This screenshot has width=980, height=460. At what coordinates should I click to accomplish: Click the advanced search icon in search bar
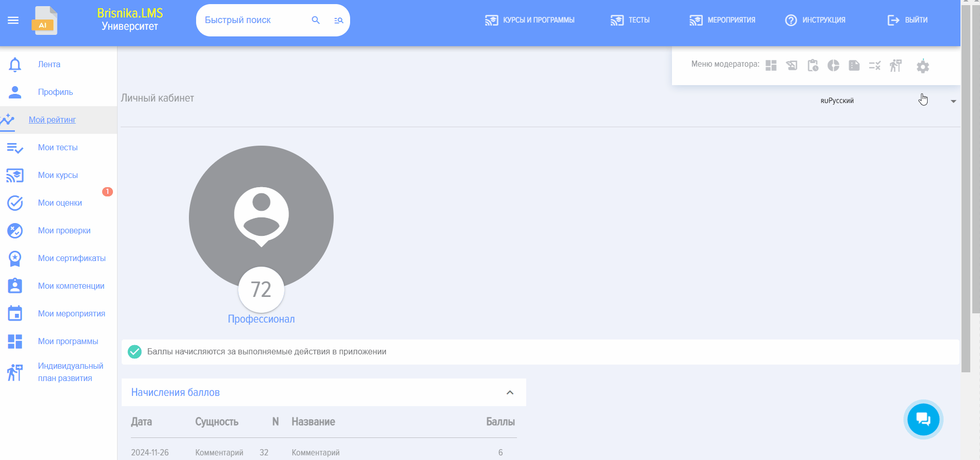click(338, 21)
